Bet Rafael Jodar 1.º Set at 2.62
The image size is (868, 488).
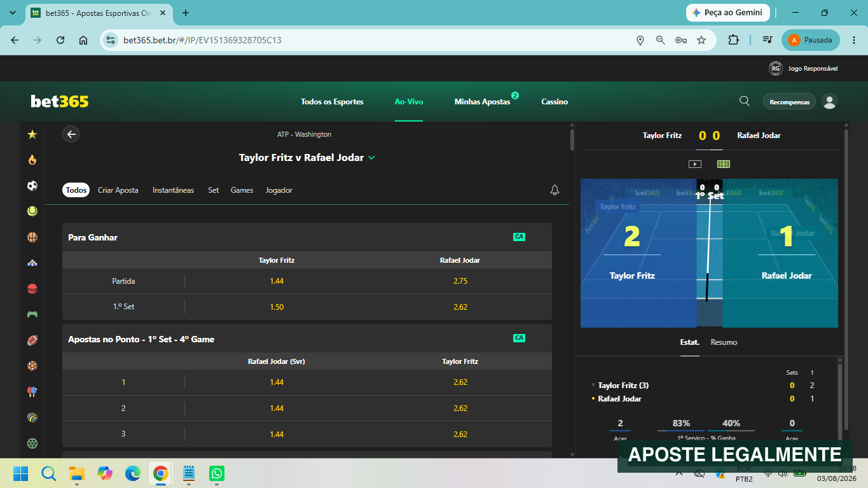coord(460,307)
